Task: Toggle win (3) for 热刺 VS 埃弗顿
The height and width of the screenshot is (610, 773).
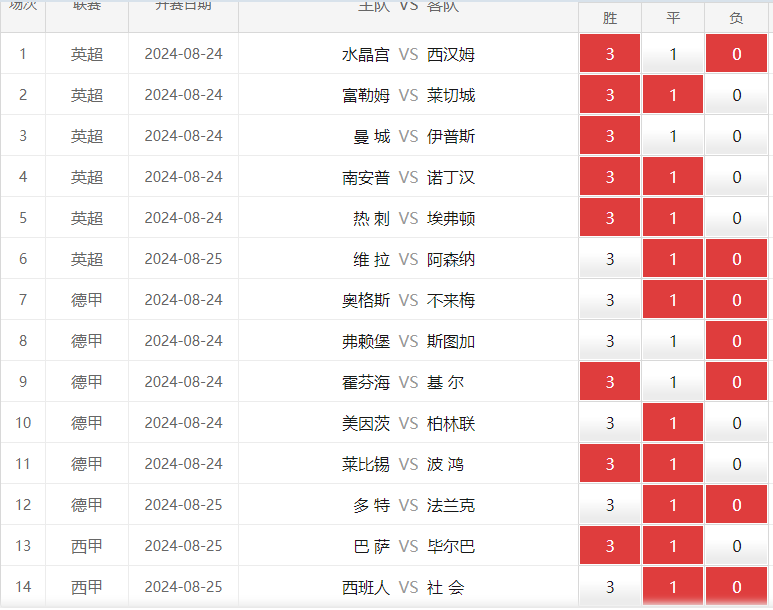Action: 610,217
